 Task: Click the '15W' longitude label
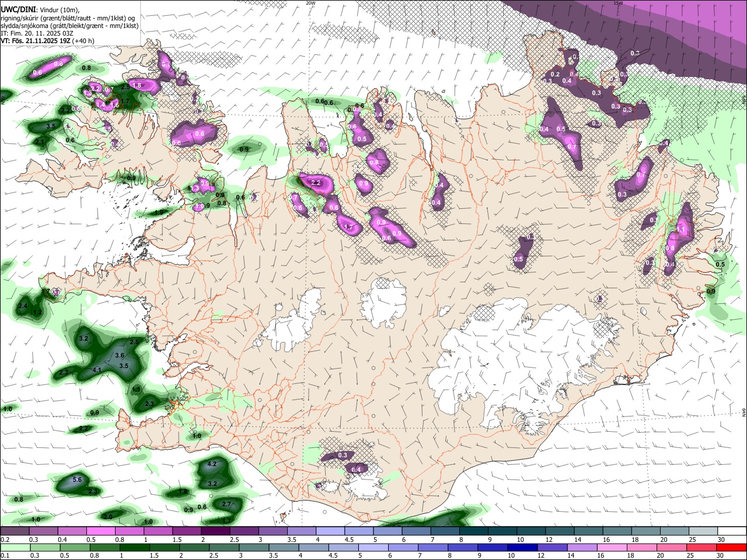point(618,3)
